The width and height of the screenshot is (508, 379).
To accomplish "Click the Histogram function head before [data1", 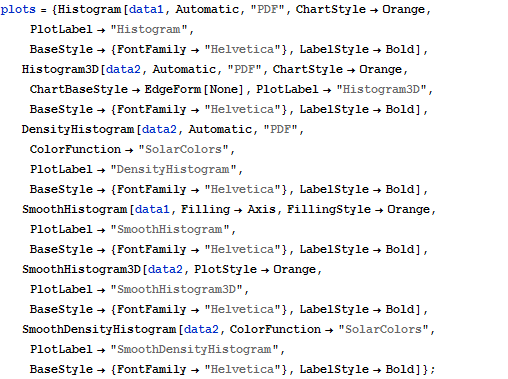I will point(89,9).
